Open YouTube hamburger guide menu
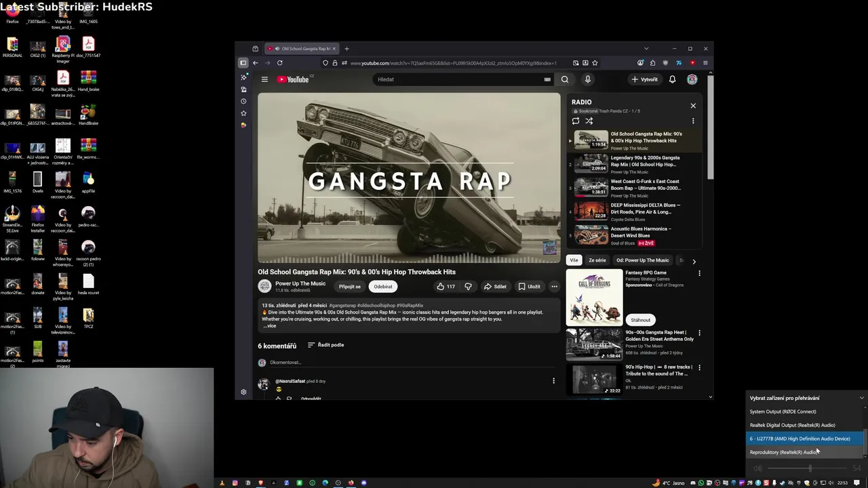The image size is (868, 488). pyautogui.click(x=264, y=79)
